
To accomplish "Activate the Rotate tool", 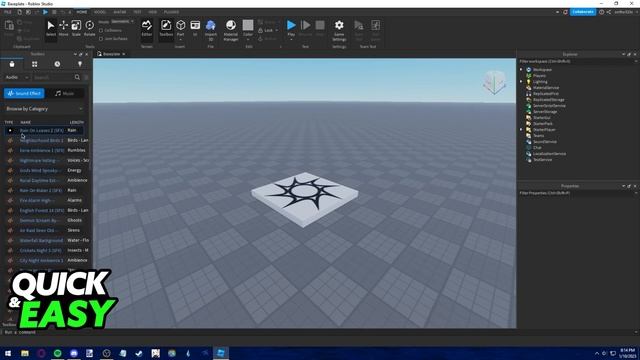I will [x=89, y=29].
